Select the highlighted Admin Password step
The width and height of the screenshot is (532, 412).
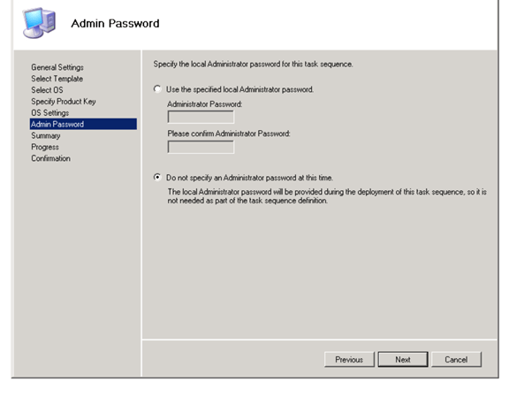[57, 125]
